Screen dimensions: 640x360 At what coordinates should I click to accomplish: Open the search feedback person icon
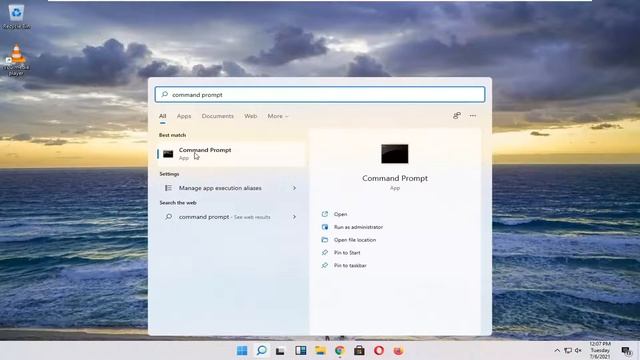pyautogui.click(x=457, y=116)
